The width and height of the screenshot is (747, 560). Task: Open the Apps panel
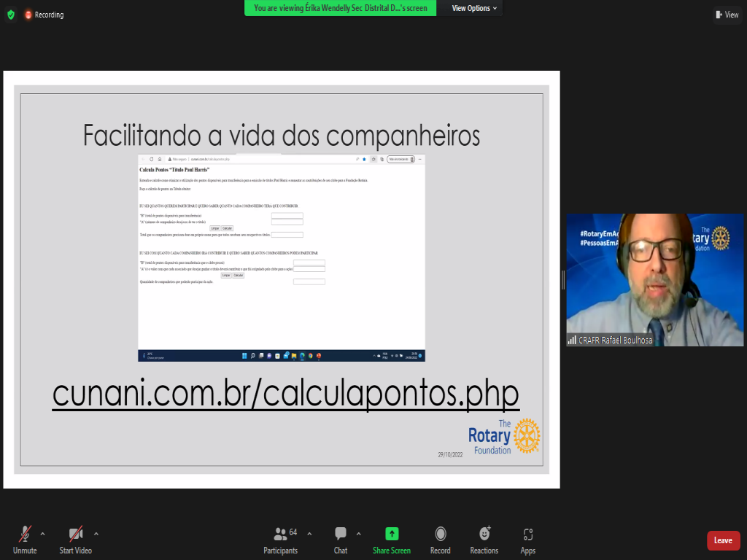[528, 540]
